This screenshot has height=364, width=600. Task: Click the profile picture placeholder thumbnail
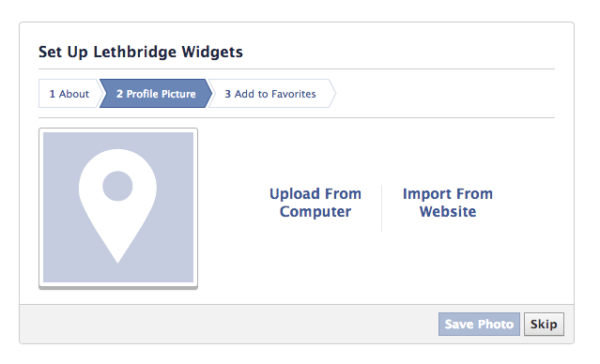[118, 207]
